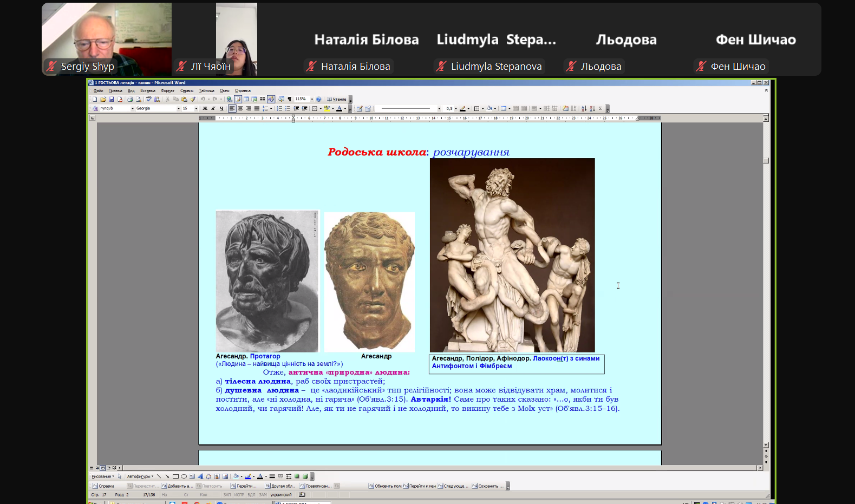Click the AutoSum sigma icon
855x504 pixels.
pos(601,108)
